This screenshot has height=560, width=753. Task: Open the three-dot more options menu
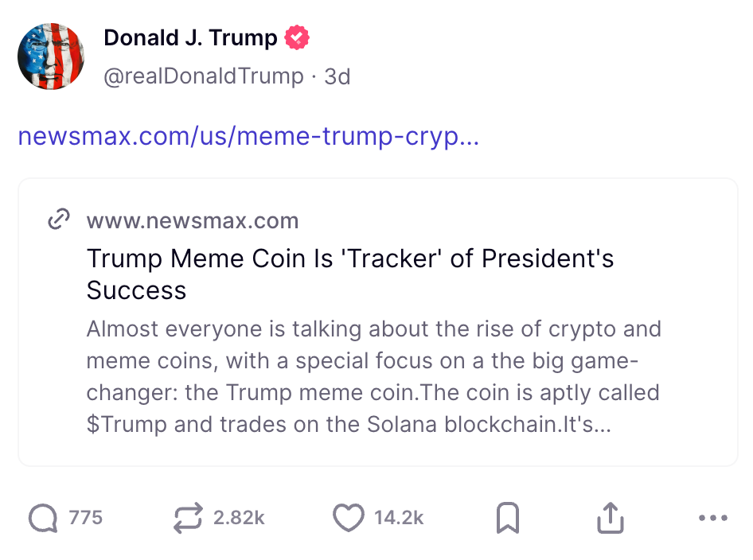[x=712, y=519]
